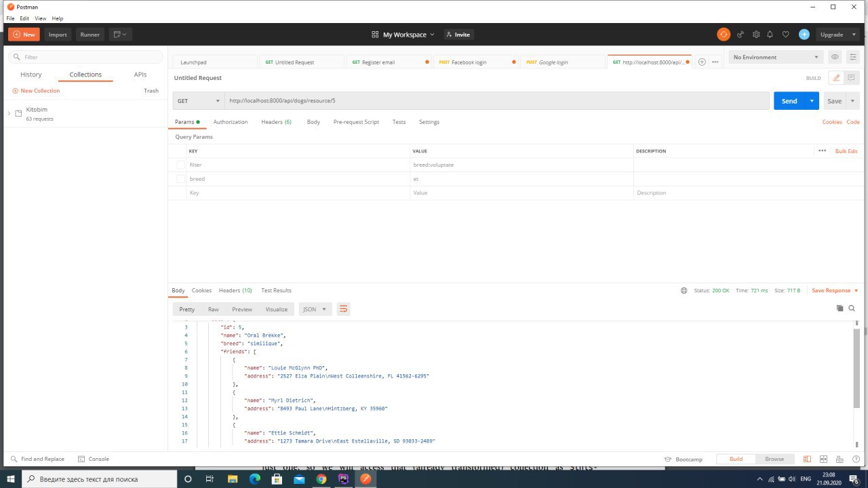The height and width of the screenshot is (488, 868).
Task: Open the Headers (6) request tab
Action: 276,122
